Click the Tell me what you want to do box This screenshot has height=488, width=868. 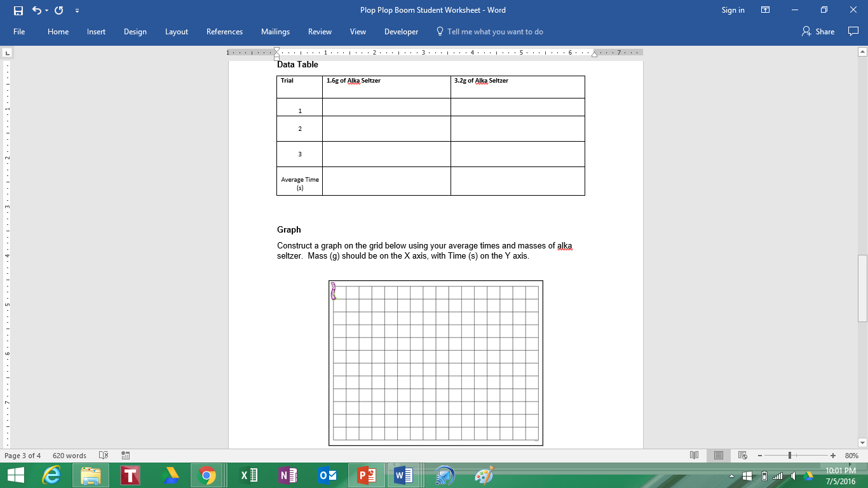coord(494,32)
